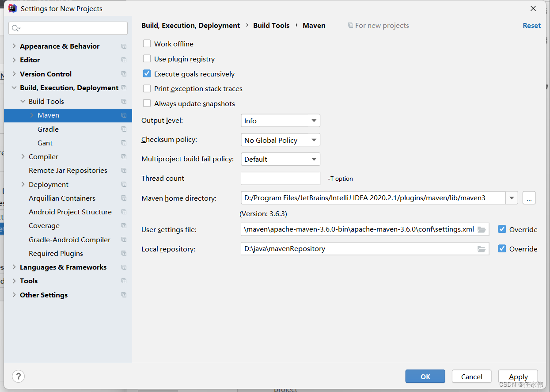
Task: Expand the Compiler node
Action: pos(23,156)
